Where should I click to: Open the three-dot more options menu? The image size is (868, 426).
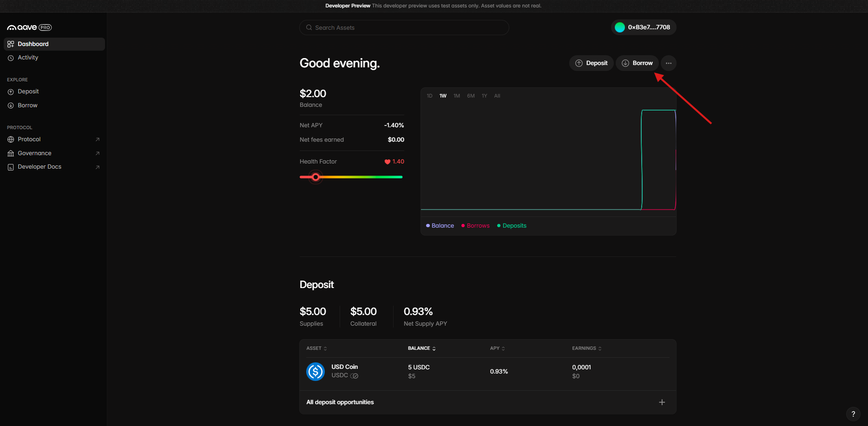click(668, 63)
